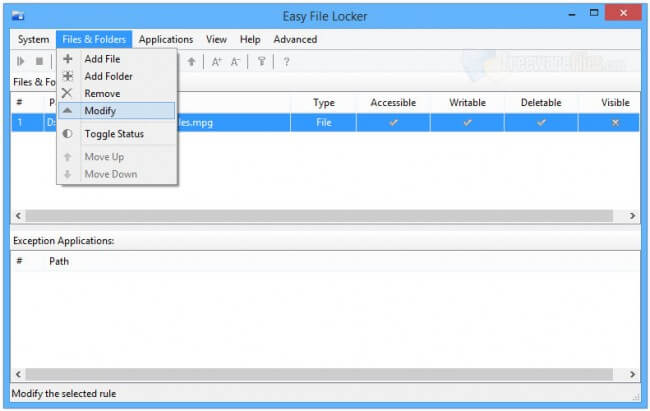Click the decrease font size A- icon
This screenshot has width=650, height=411.
(236, 62)
